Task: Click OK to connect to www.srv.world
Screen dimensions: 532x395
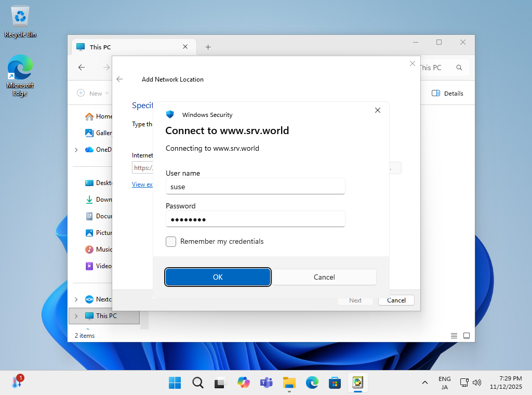Action: click(218, 276)
